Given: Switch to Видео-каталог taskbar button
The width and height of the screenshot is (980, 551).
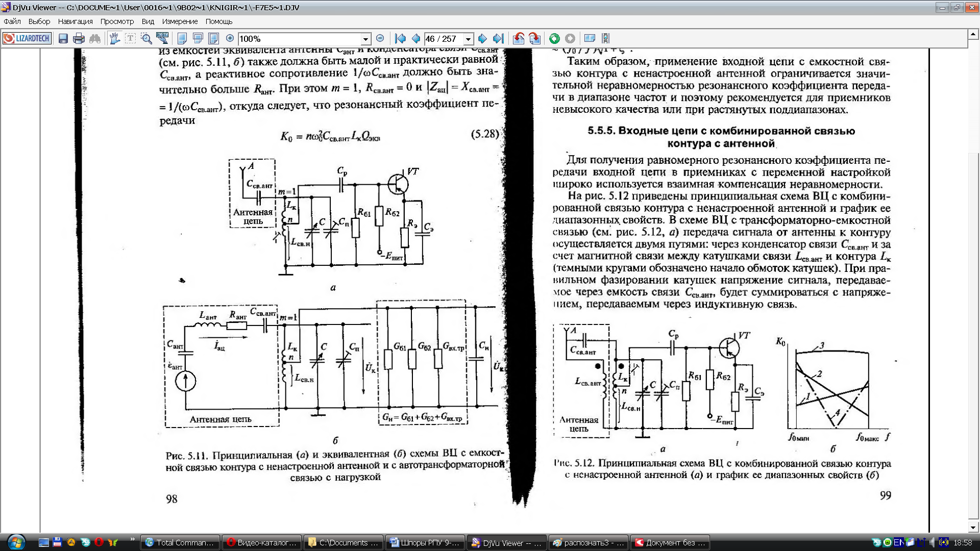Looking at the screenshot, I should point(262,543).
